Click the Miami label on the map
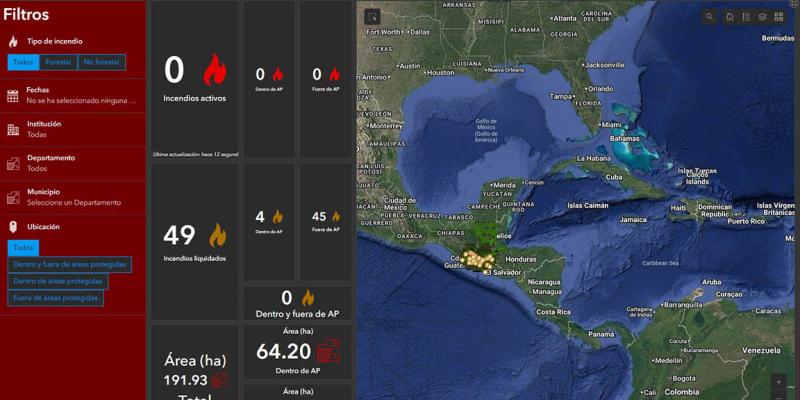 pos(611,124)
